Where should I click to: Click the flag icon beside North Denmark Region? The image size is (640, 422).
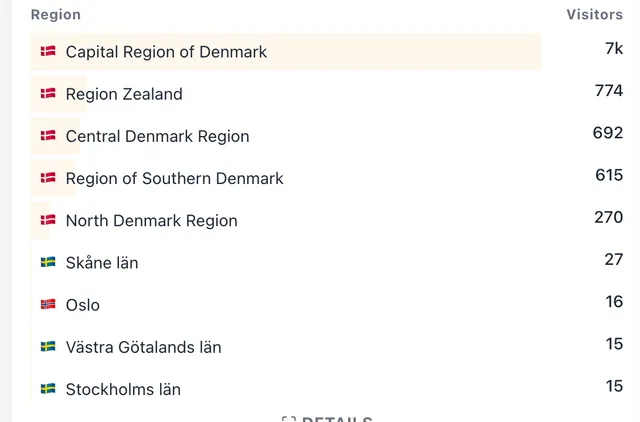(x=48, y=220)
